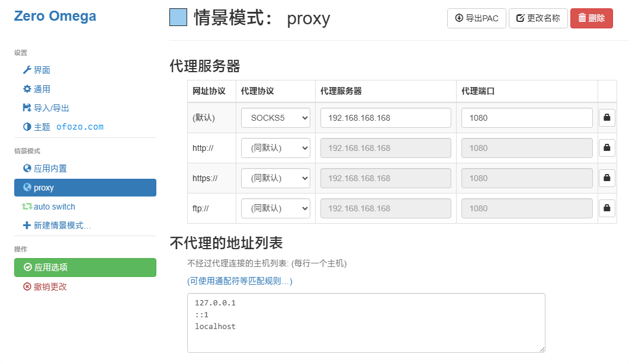This screenshot has height=364, width=629.
Task: Click the lock icon in the http:// row
Action: pyautogui.click(x=606, y=148)
